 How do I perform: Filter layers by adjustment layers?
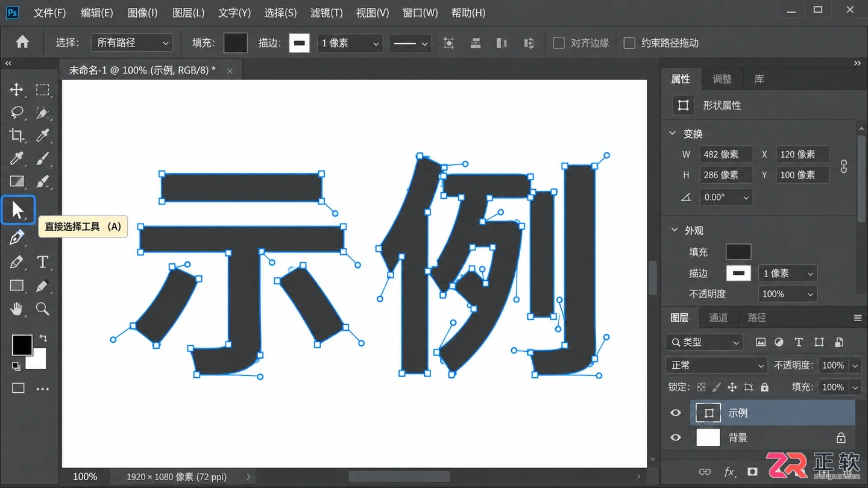[x=779, y=342]
